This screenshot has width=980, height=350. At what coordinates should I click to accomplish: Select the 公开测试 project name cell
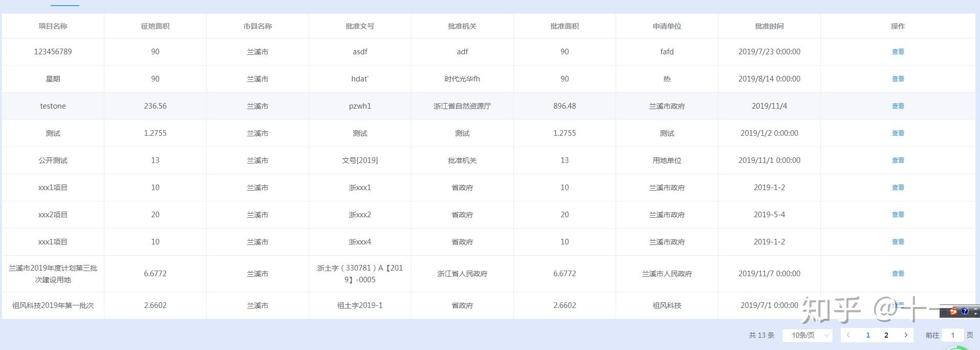click(x=53, y=160)
